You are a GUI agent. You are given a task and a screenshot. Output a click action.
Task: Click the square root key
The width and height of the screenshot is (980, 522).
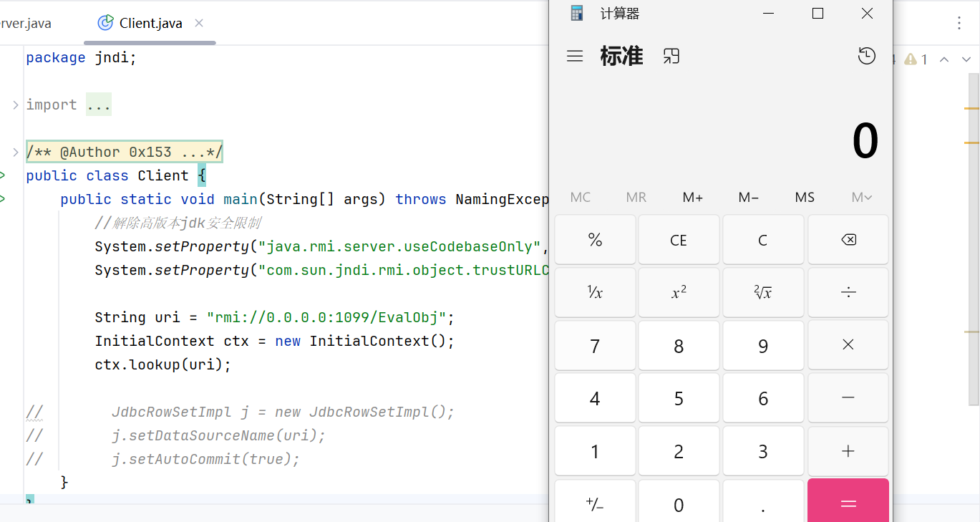[x=763, y=292]
